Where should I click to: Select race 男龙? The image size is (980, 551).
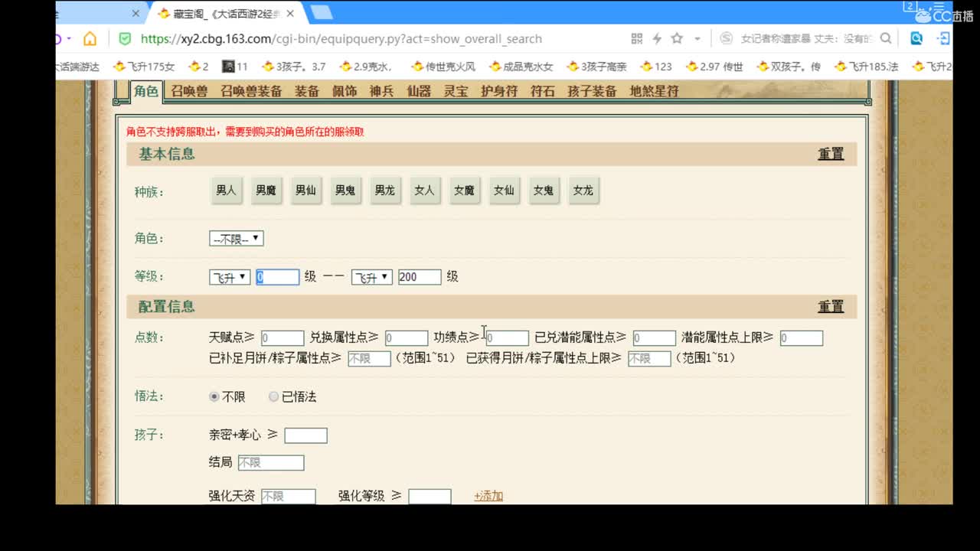(x=385, y=191)
